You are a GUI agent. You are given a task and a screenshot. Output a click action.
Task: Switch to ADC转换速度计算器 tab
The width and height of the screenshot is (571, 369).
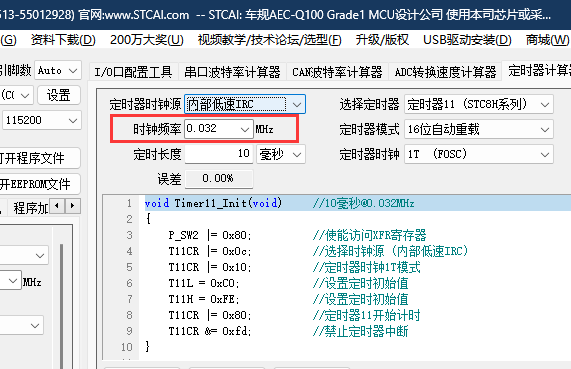coord(445,72)
